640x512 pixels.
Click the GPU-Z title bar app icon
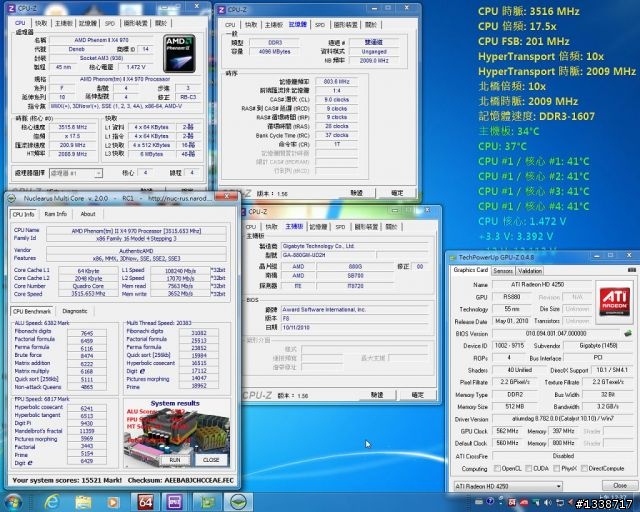[452, 258]
